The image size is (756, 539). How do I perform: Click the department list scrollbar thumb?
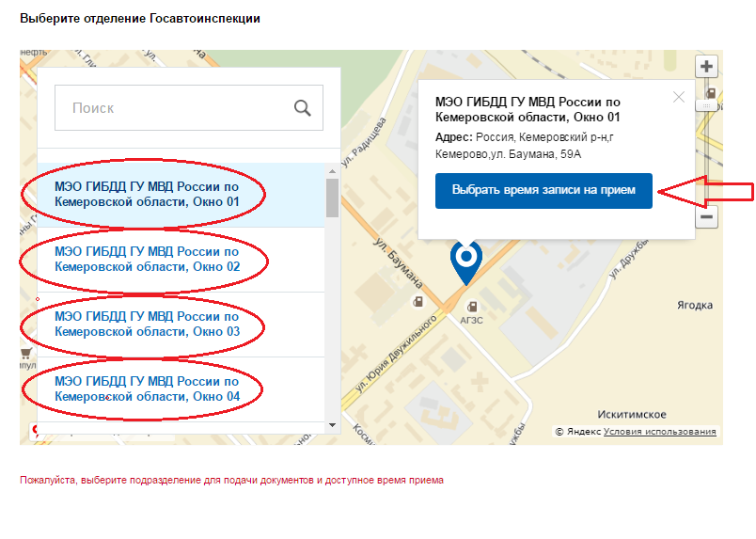(332, 198)
